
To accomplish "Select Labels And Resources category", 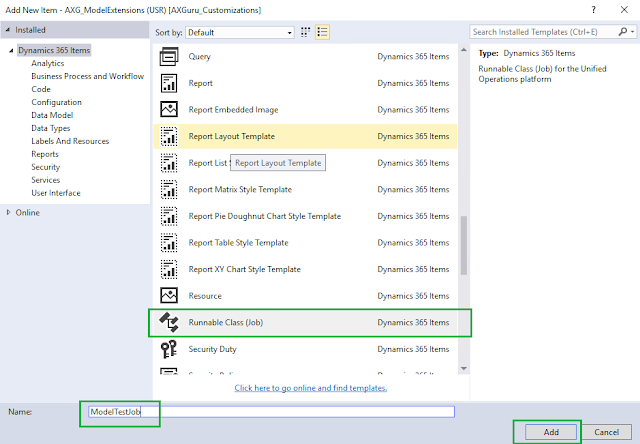I will coord(70,141).
